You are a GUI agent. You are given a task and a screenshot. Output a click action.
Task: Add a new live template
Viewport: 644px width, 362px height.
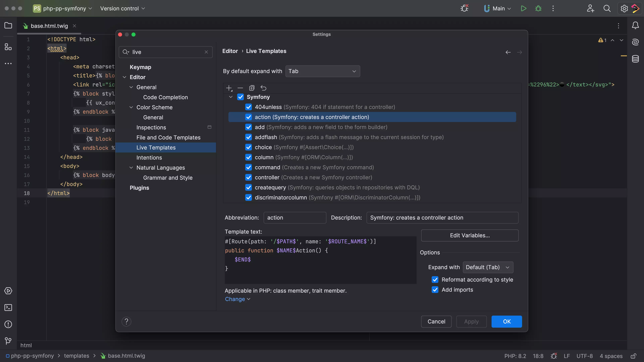coord(229,88)
